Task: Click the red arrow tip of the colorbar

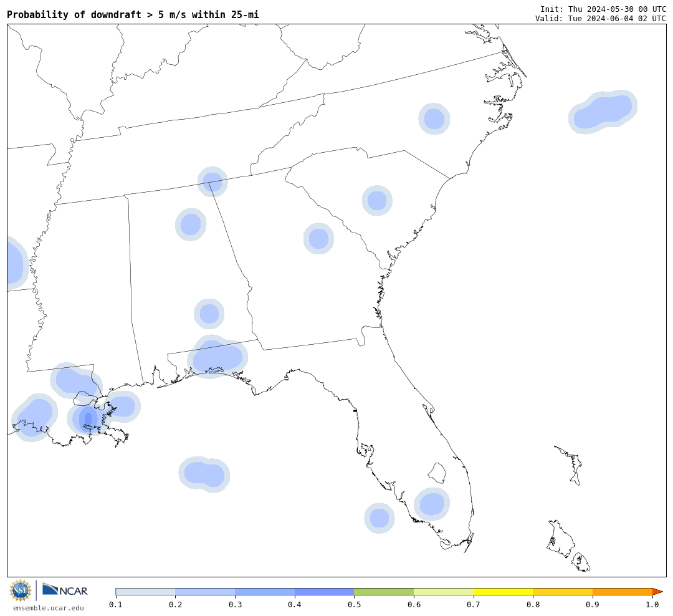Action: pos(657,592)
